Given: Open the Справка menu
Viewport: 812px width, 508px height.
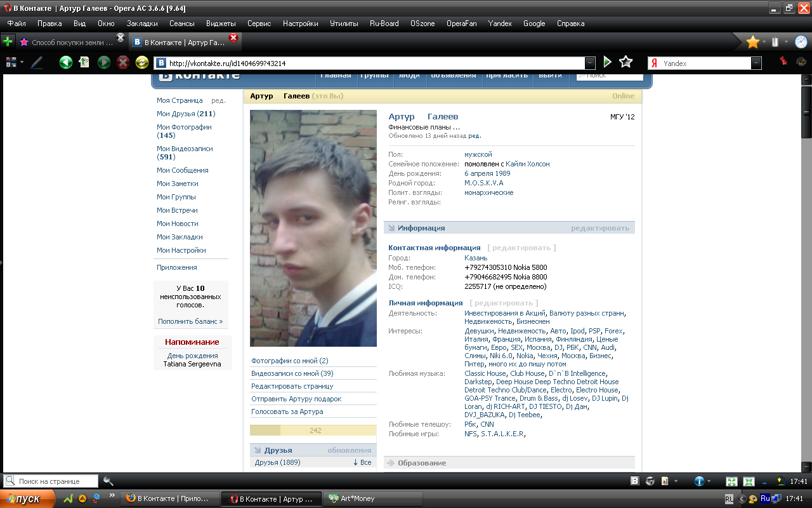Looking at the screenshot, I should tap(570, 23).
